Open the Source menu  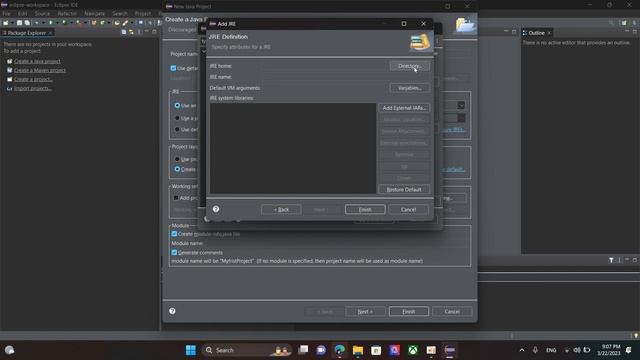(x=42, y=13)
